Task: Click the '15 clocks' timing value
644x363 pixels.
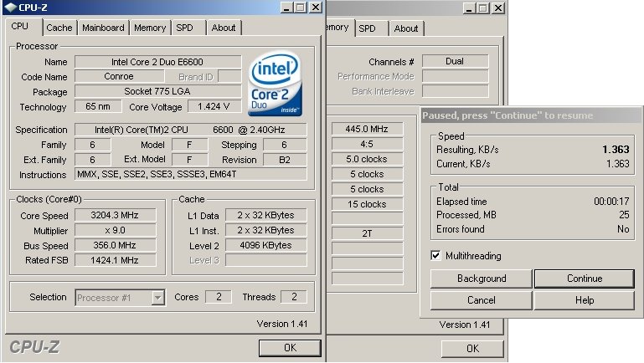Action: click(x=367, y=204)
